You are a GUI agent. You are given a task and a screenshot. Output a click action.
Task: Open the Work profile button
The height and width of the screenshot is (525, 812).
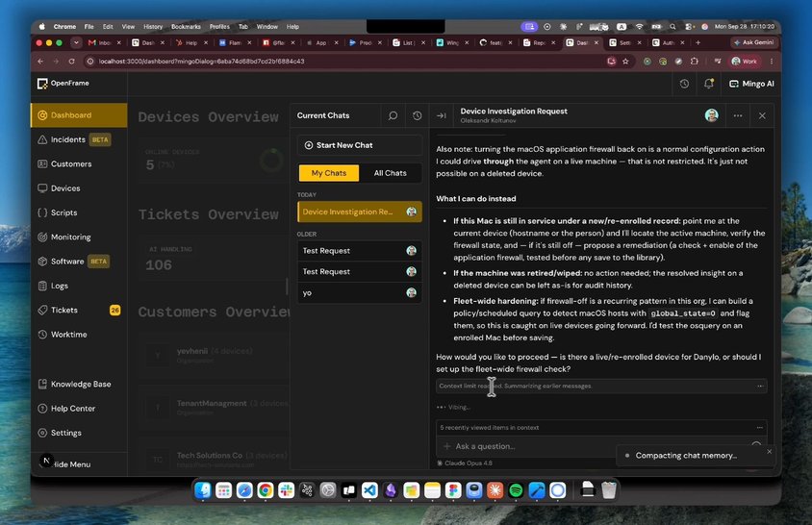point(744,62)
